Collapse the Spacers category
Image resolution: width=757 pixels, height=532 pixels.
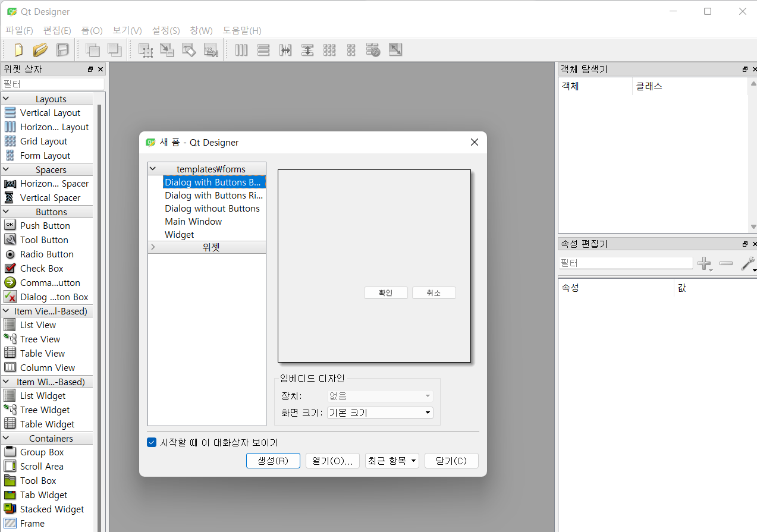[6, 169]
